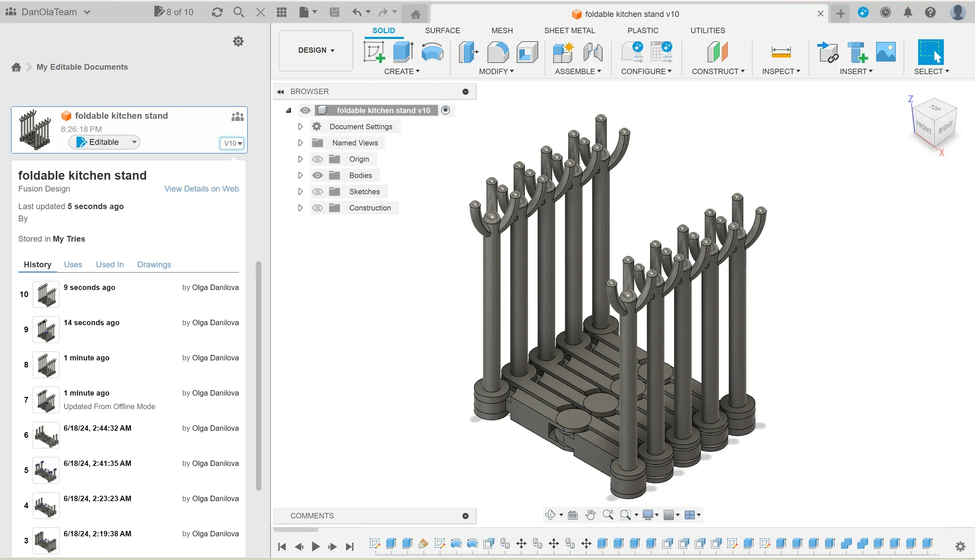Open the notifications bell
This screenshot has width=975, height=560.
[908, 12]
